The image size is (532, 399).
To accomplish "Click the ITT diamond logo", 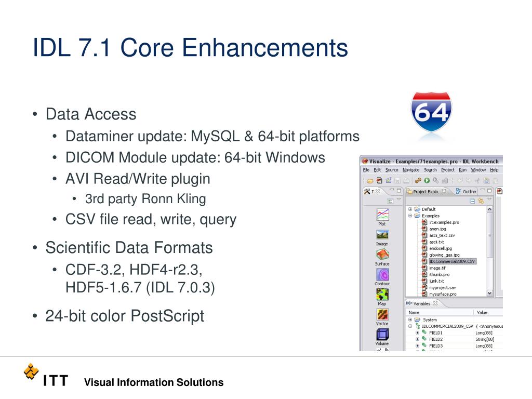I will (31, 371).
